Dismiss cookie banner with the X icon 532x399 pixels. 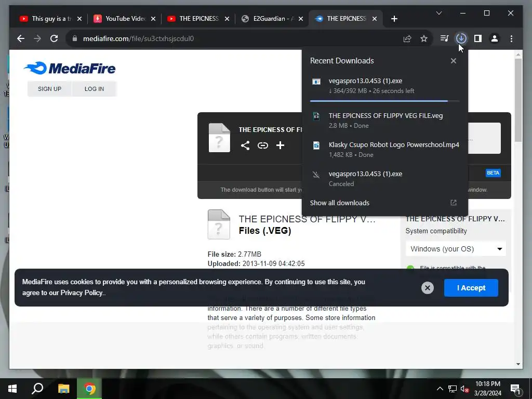[x=427, y=288]
